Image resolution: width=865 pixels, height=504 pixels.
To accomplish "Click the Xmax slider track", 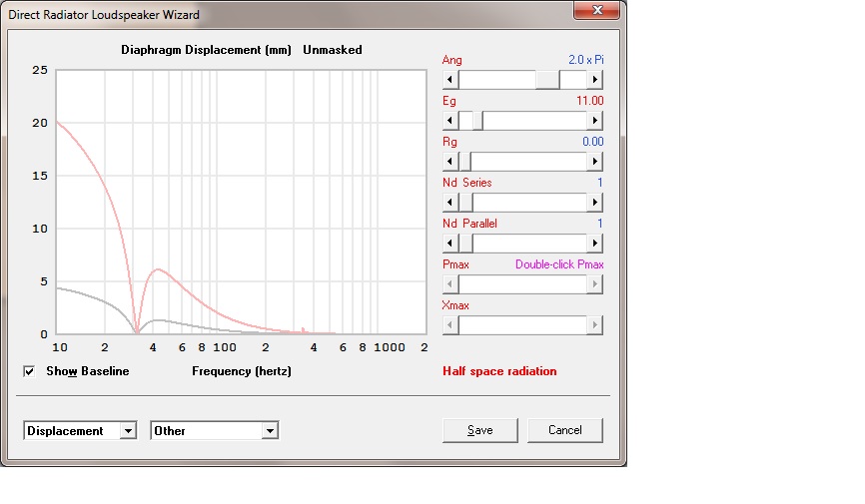I will click(x=522, y=324).
